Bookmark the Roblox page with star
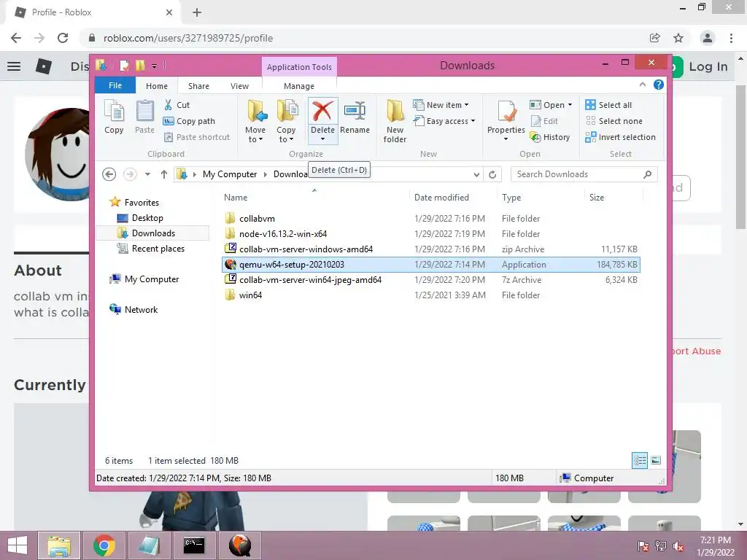 coord(678,38)
